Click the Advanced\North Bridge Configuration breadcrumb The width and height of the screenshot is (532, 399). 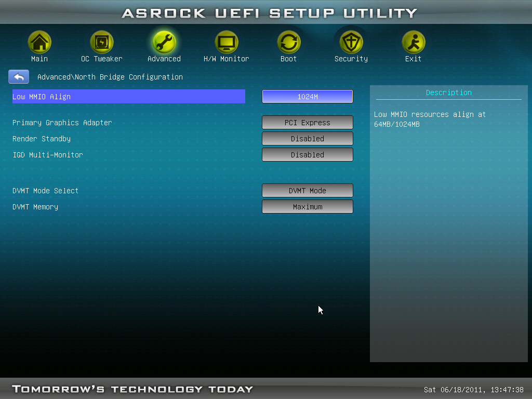coord(110,77)
